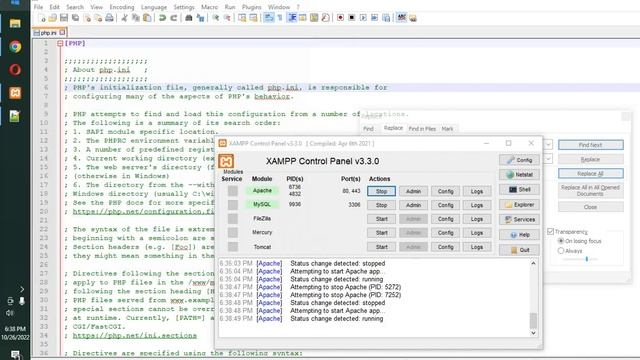Open Explorer from XAMPP side buttons
This screenshot has width=640, height=360.
pyautogui.click(x=519, y=204)
